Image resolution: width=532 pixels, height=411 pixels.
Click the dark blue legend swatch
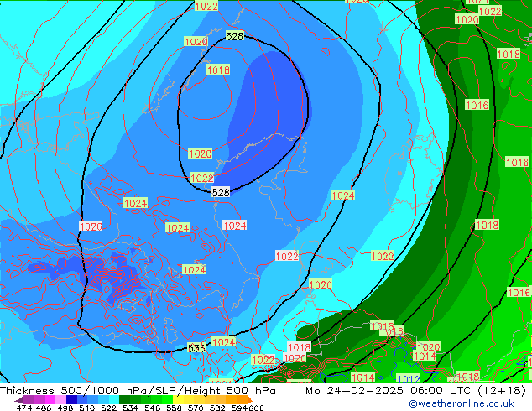pos(71,400)
